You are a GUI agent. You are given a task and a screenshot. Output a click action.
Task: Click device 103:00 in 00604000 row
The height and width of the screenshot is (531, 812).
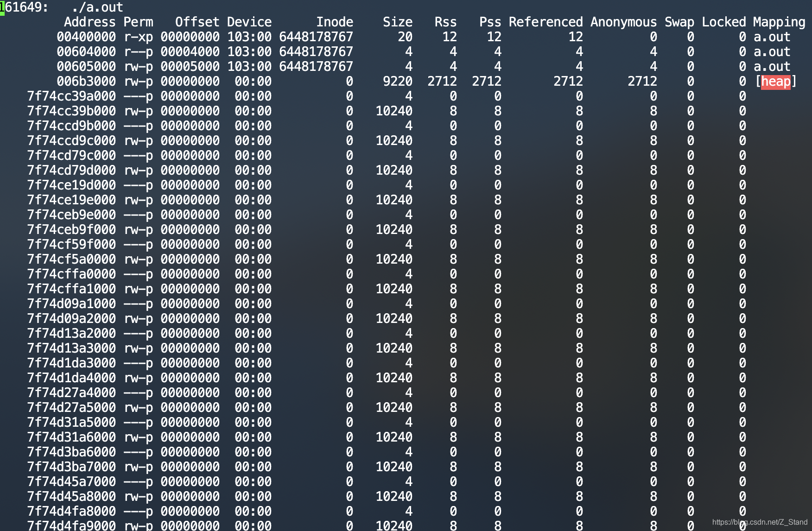(x=249, y=52)
